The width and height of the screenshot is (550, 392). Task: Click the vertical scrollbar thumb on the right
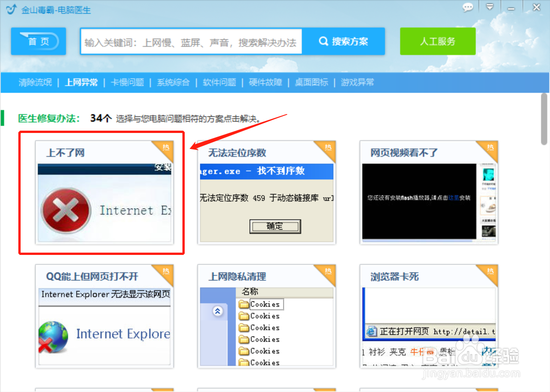click(544, 119)
